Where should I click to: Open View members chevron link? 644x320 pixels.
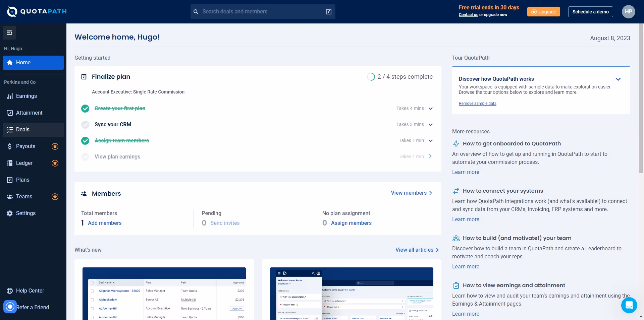(x=412, y=193)
